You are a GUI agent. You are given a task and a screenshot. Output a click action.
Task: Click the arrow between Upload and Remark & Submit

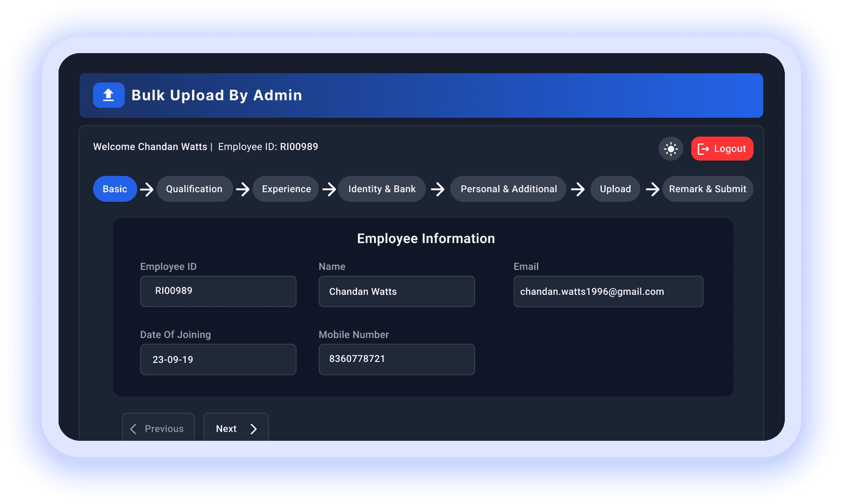(653, 189)
